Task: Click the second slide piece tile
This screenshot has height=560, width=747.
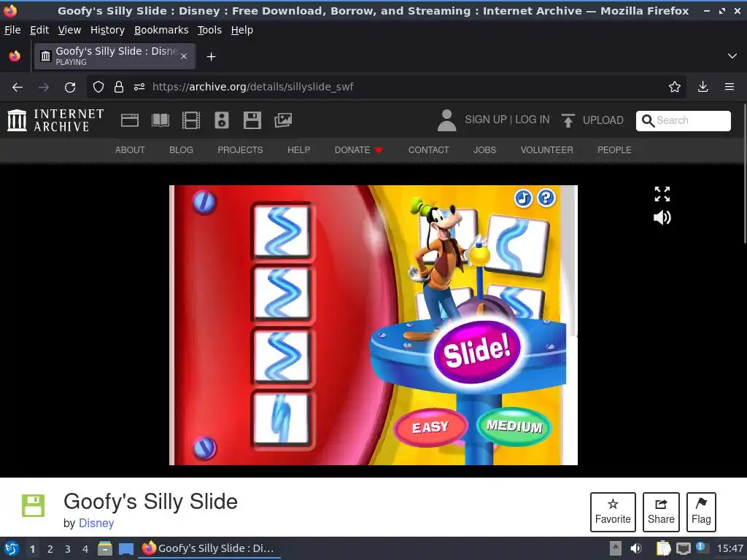Action: click(282, 294)
